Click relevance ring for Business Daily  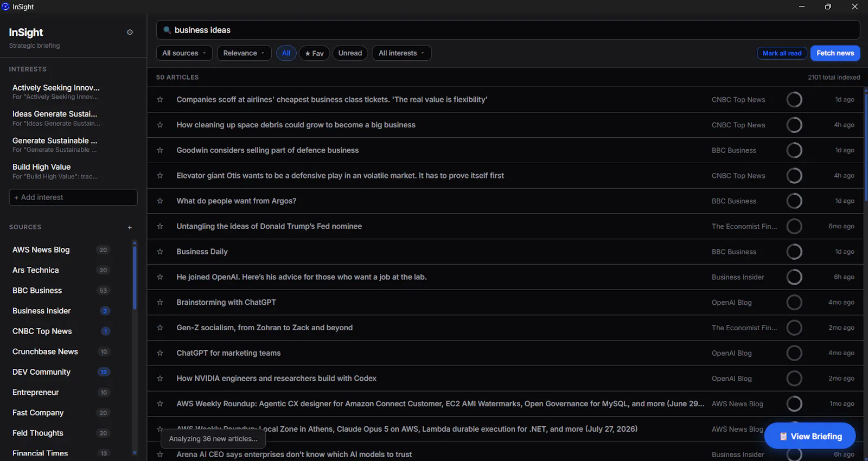point(794,252)
